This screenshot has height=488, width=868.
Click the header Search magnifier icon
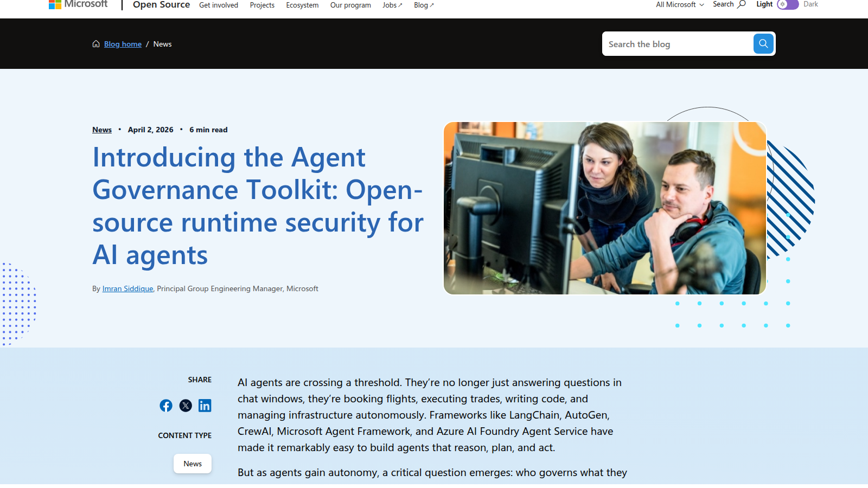click(741, 4)
